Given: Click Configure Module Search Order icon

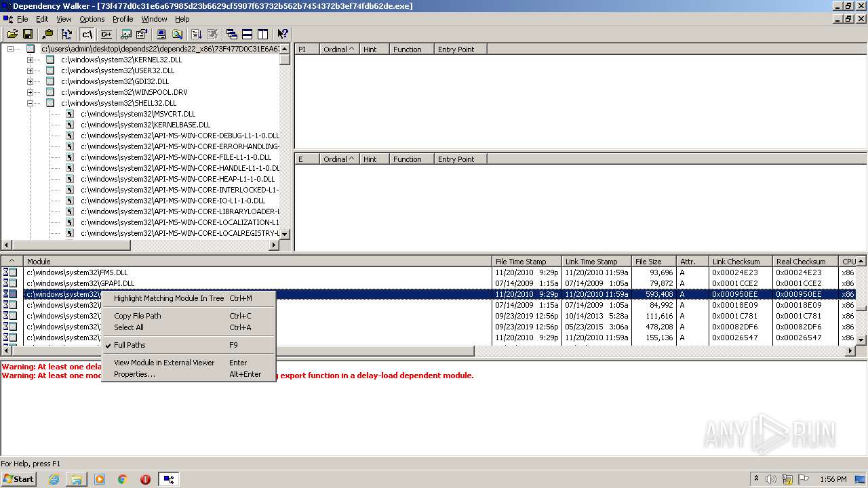Looking at the screenshot, I should coord(177,34).
